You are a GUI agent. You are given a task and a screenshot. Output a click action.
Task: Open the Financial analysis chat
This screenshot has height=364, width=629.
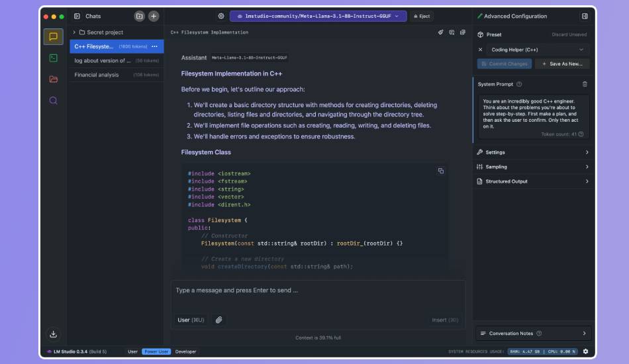click(117, 75)
